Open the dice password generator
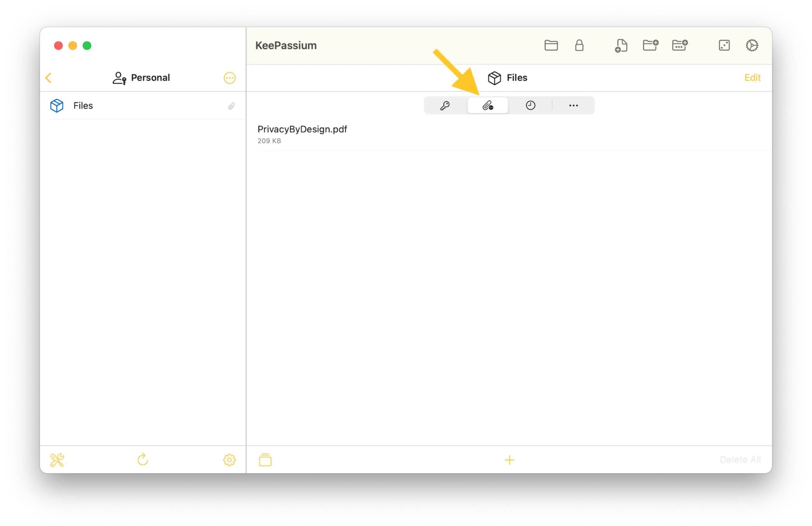 [725, 45]
